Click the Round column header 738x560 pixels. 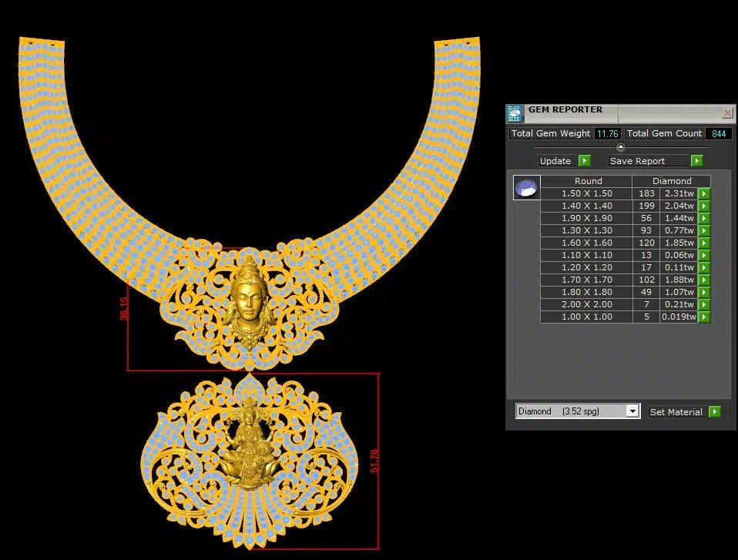pos(588,181)
